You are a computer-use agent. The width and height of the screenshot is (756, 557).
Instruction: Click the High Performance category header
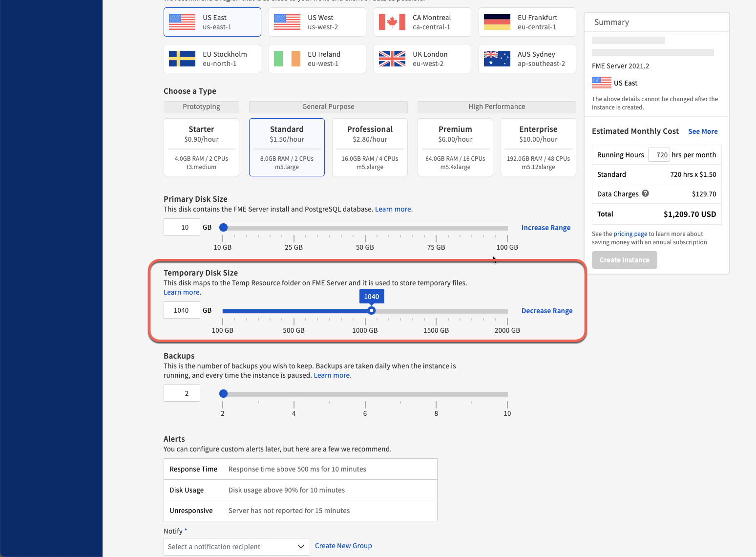497,107
